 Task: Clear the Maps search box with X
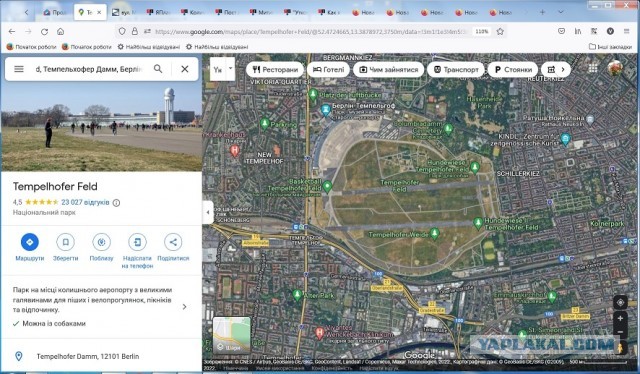[x=185, y=69]
